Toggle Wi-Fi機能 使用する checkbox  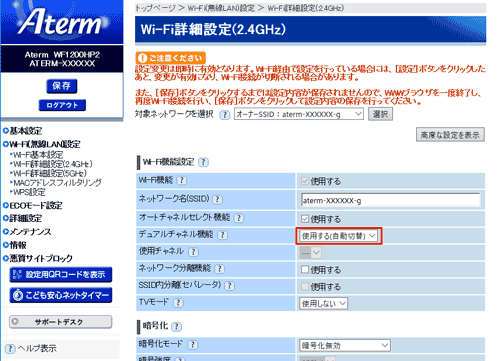coord(305,181)
